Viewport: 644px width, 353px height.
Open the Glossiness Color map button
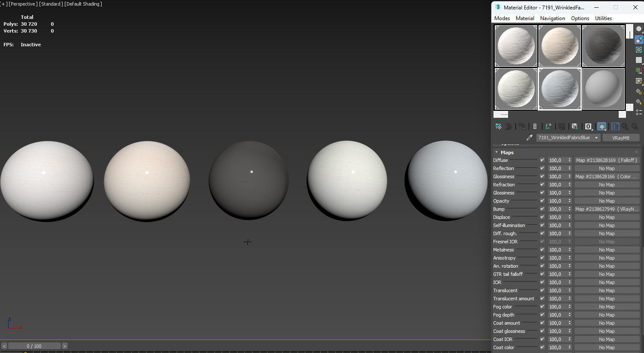pyautogui.click(x=607, y=176)
